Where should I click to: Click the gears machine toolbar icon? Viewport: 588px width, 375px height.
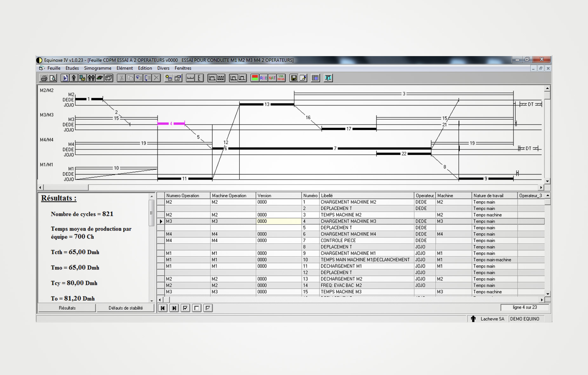pos(83,78)
